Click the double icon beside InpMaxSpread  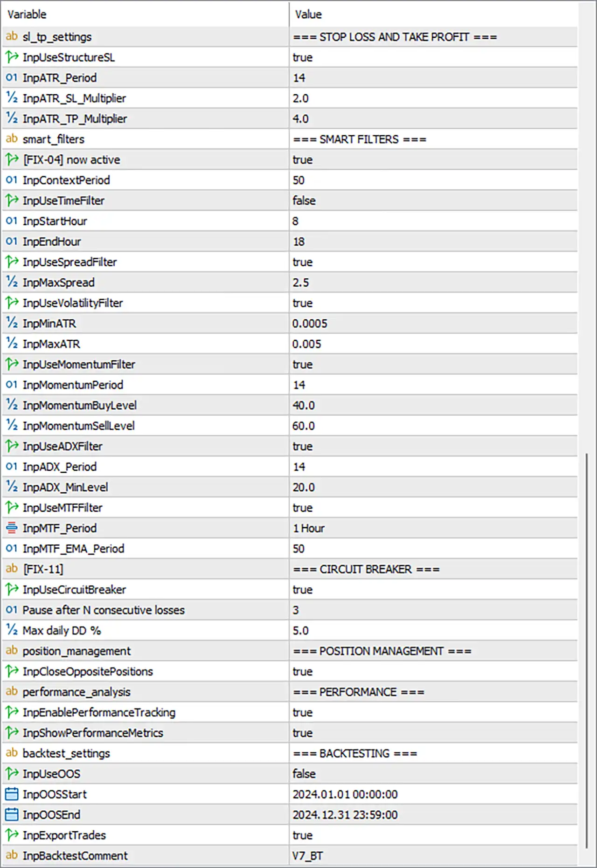(x=12, y=282)
